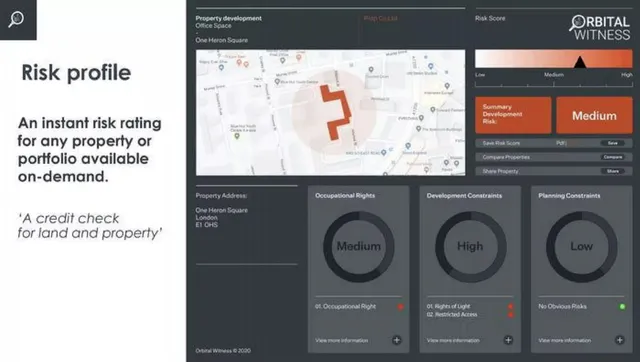Open View more information under Occupational Rights
Screen dimensions: 640x362
pyautogui.click(x=342, y=340)
